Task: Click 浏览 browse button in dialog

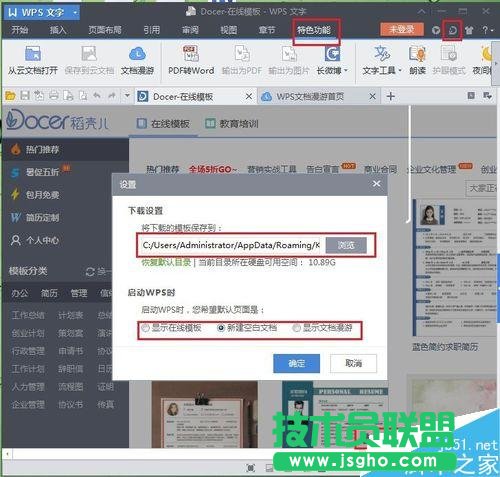Action: (346, 245)
